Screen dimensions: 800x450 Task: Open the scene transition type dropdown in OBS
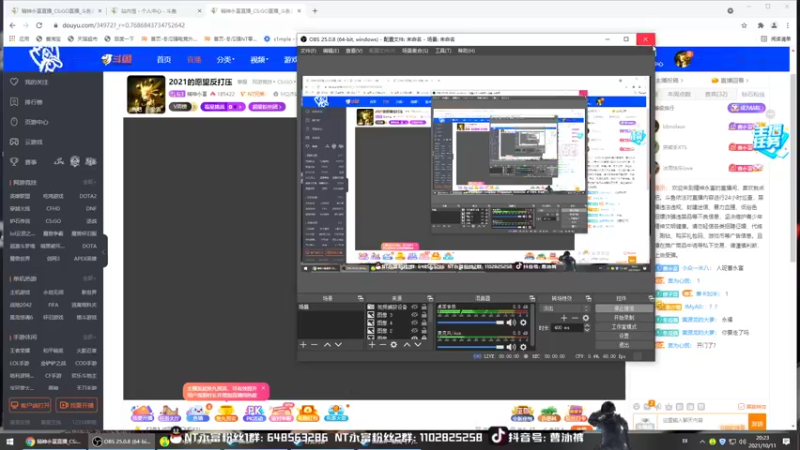pos(565,308)
